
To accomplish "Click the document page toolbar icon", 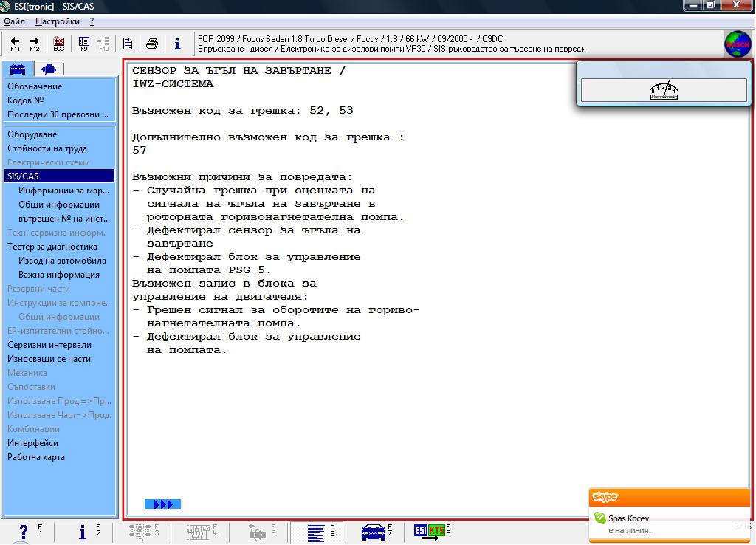I will coord(128,44).
